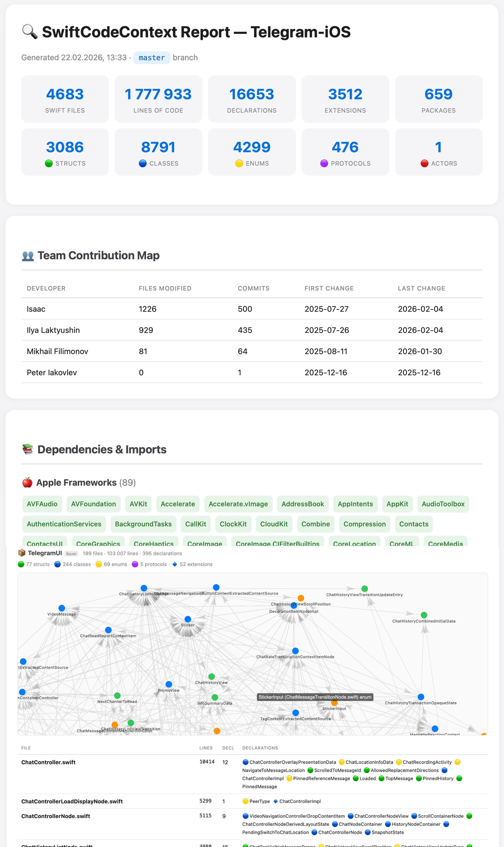
Task: Click the Last Change column header
Action: (x=421, y=288)
